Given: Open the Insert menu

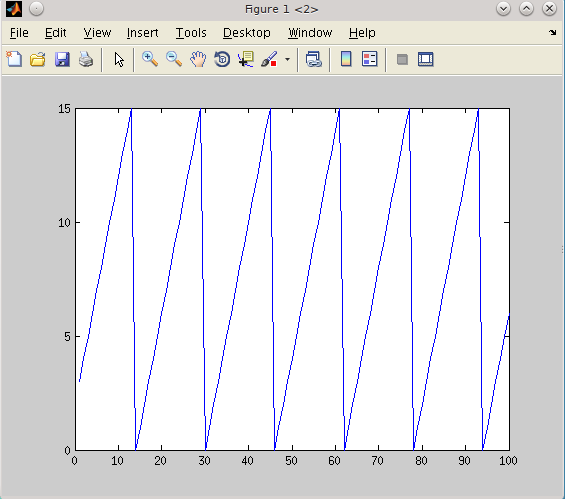Looking at the screenshot, I should 142,33.
